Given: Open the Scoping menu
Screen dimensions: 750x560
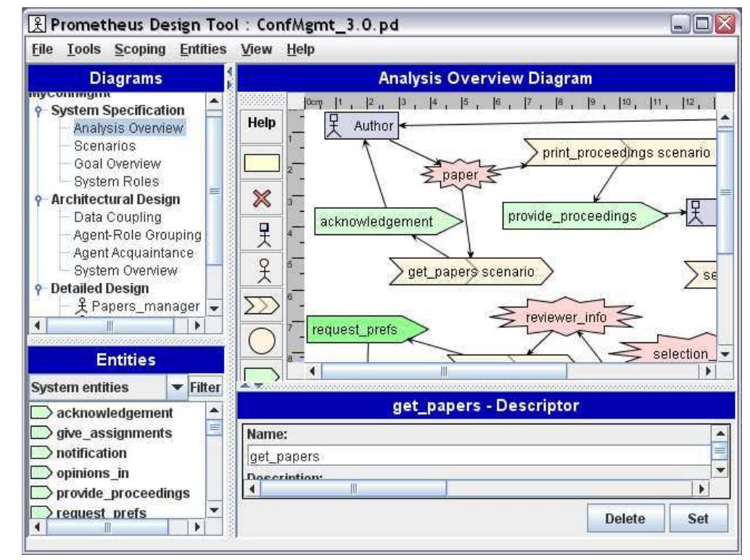Looking at the screenshot, I should [140, 49].
